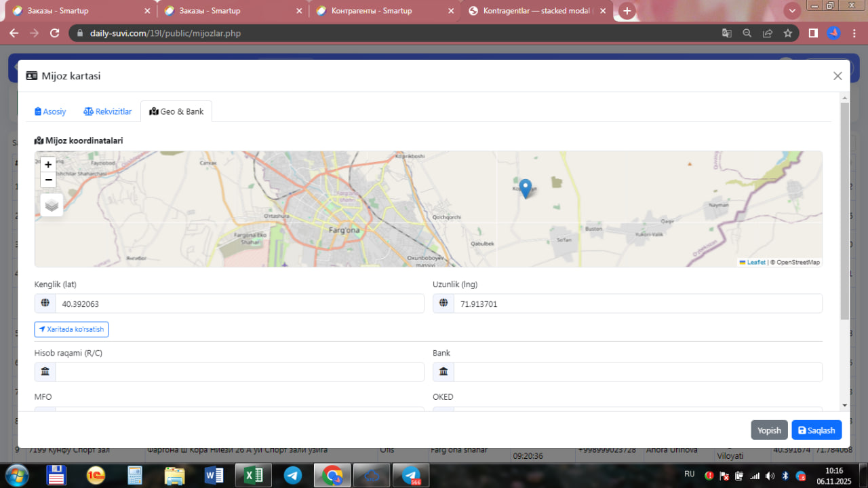
Task: Open Word from the taskbar
Action: coord(214,475)
